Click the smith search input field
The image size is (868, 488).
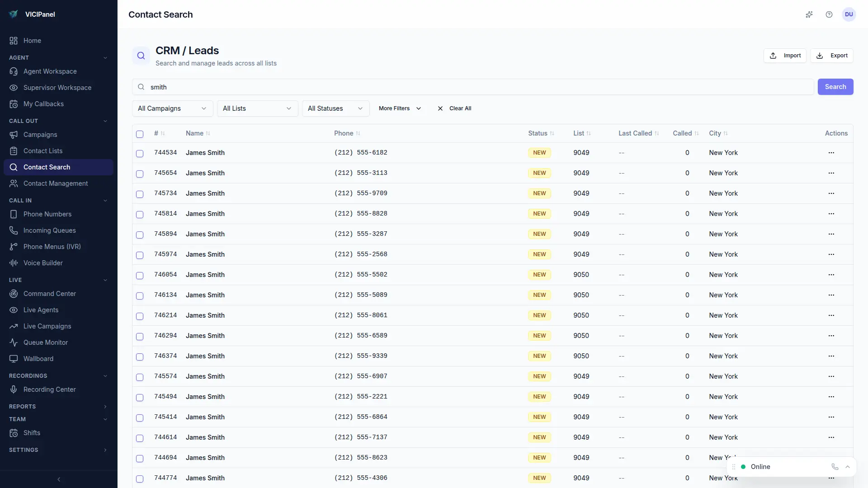pos(316,87)
